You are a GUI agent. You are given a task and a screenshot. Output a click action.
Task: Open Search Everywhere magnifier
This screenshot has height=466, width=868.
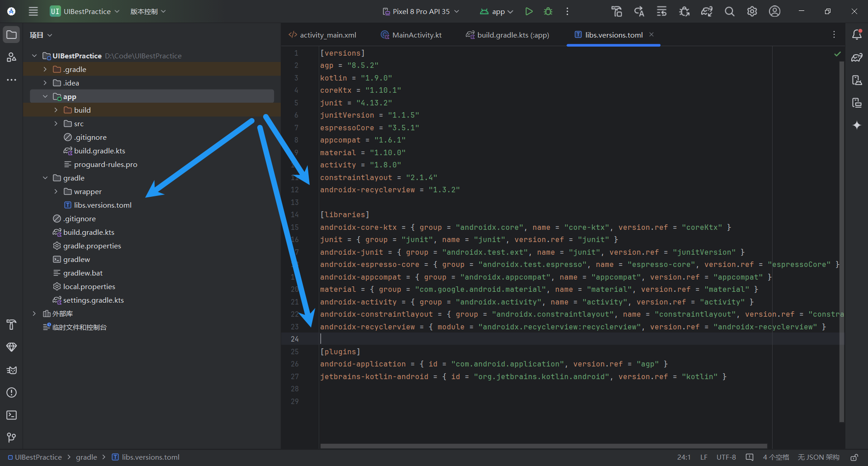coord(729,11)
